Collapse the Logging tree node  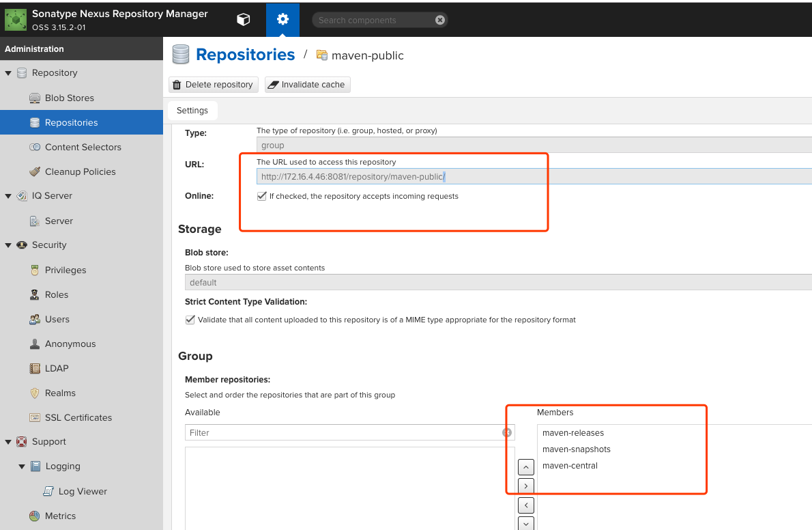[x=22, y=466]
